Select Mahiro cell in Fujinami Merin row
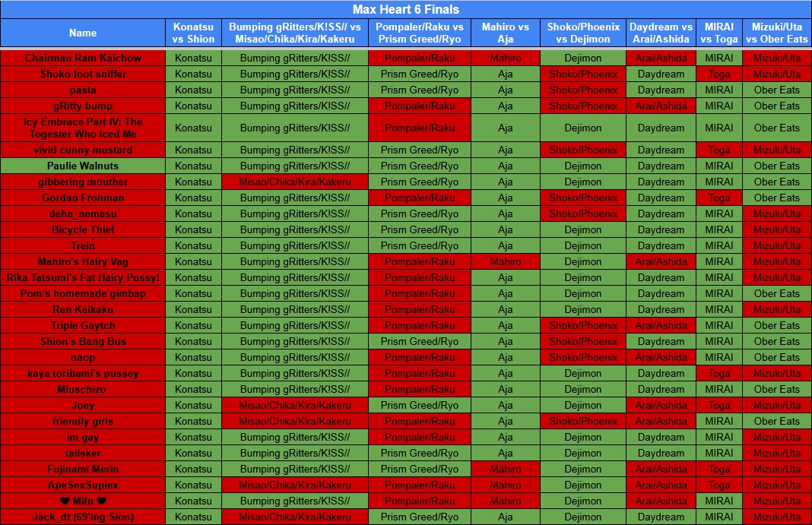The image size is (812, 525). point(506,469)
